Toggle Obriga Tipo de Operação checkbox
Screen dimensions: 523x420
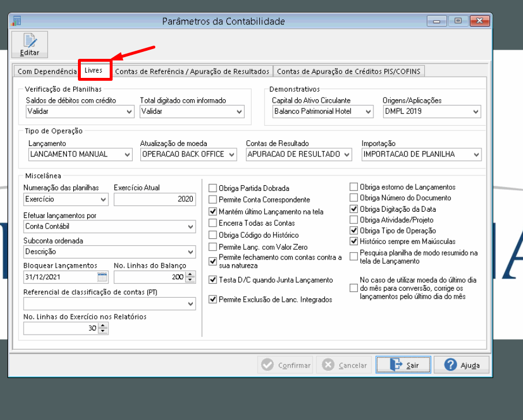click(x=353, y=230)
